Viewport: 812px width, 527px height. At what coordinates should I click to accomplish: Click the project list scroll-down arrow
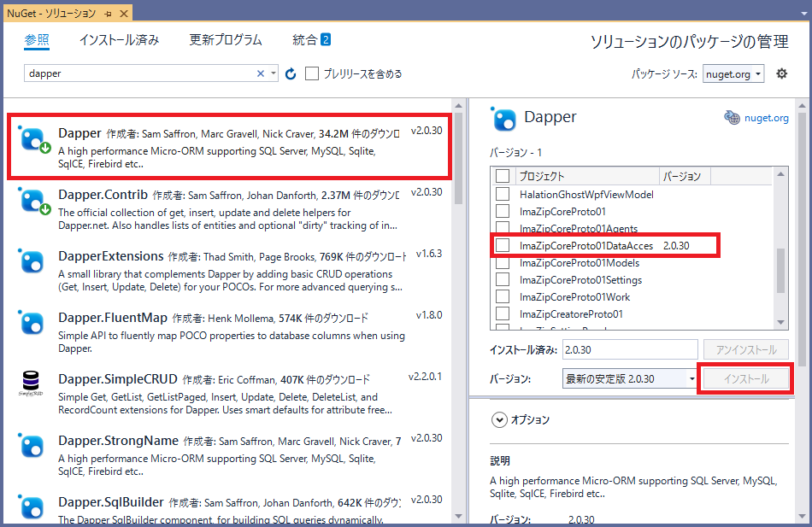(x=780, y=323)
